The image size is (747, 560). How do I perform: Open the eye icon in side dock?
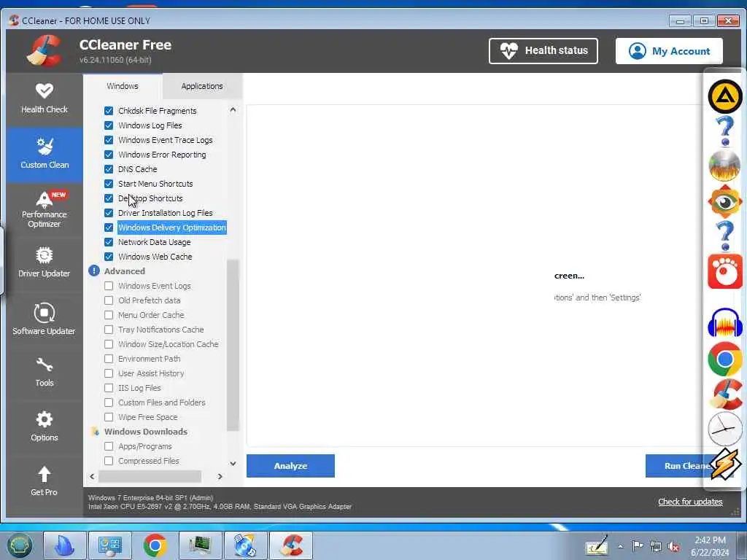(724, 201)
